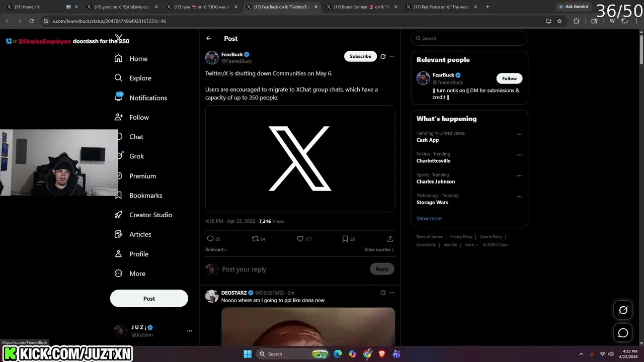Click the Grok icon on DEOSTARZ reply
The height and width of the screenshot is (362, 644).
click(383, 293)
